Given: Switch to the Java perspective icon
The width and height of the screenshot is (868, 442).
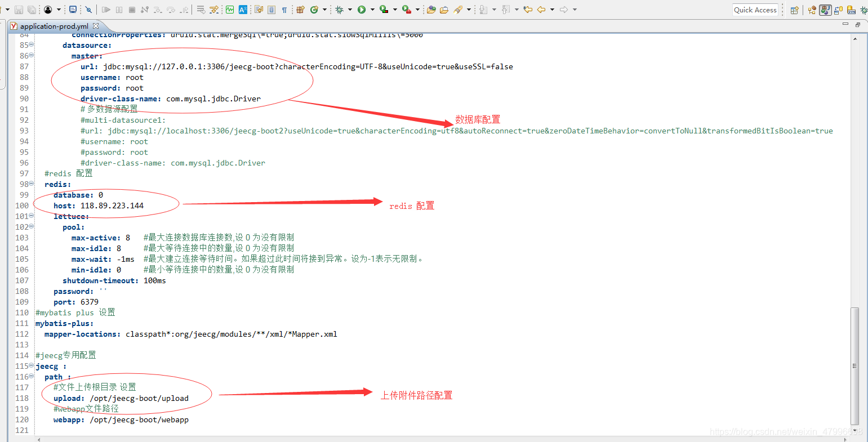Looking at the screenshot, I should (826, 10).
